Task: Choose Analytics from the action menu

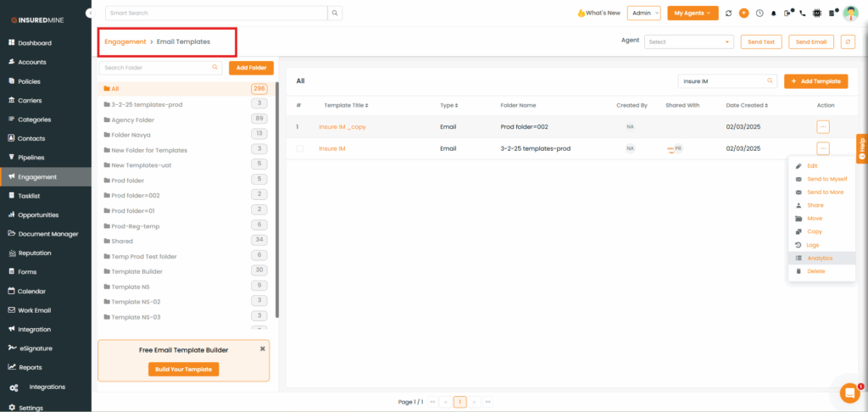Action: point(820,258)
